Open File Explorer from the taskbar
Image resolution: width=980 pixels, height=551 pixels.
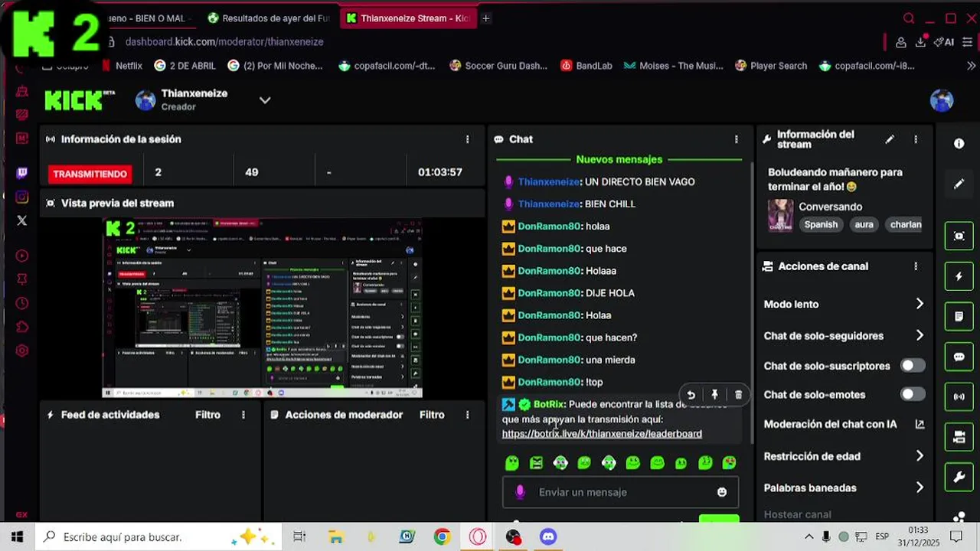335,537
